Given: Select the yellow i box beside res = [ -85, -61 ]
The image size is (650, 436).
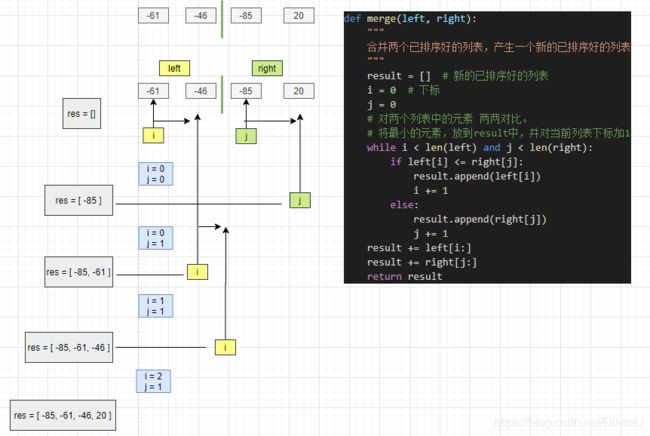Looking at the screenshot, I should click(x=197, y=272).
